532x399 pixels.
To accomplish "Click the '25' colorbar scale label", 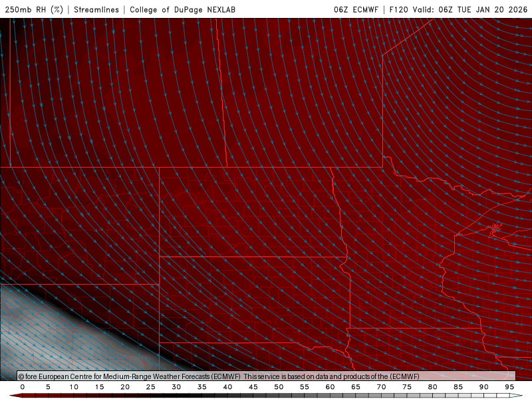I will tap(151, 387).
